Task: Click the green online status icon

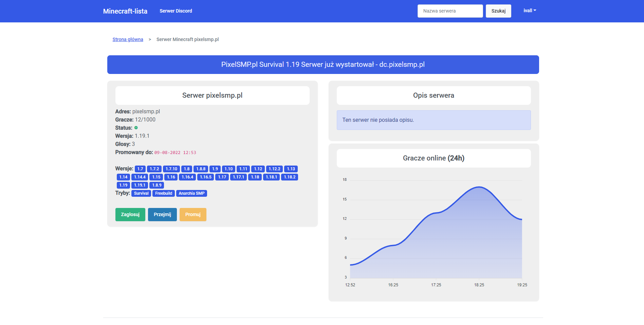Action: click(136, 128)
